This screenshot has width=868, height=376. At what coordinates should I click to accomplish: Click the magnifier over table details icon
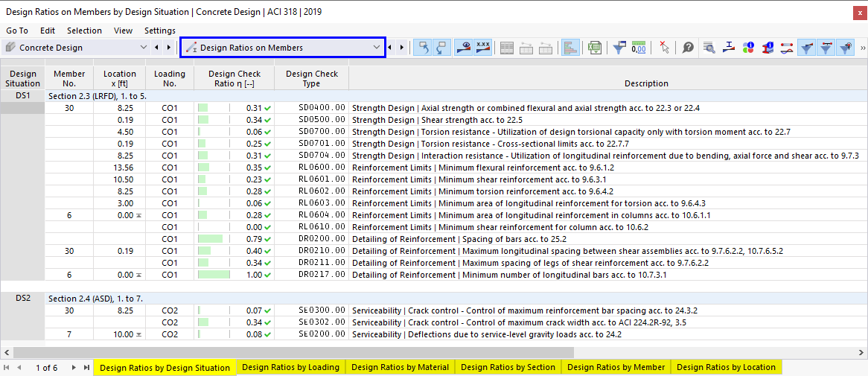click(x=709, y=48)
